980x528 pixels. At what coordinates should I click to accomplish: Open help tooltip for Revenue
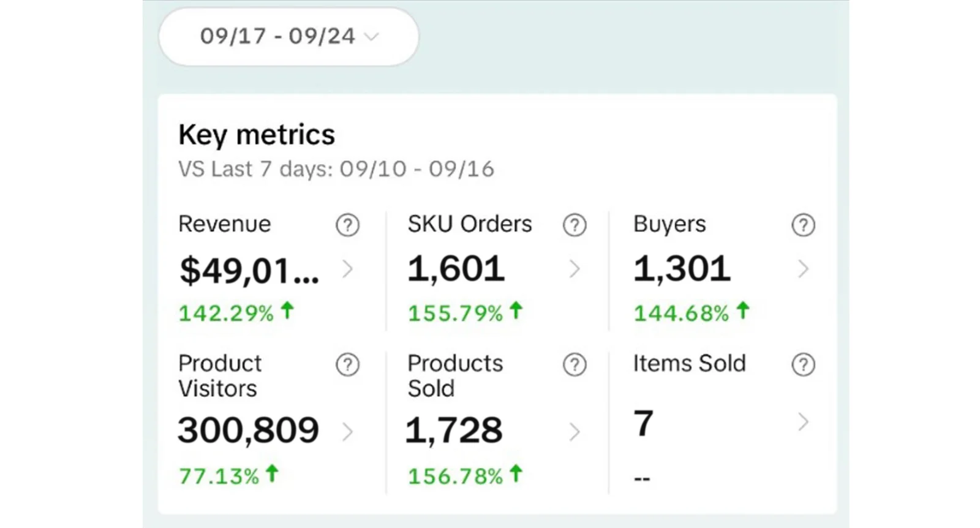(x=347, y=225)
